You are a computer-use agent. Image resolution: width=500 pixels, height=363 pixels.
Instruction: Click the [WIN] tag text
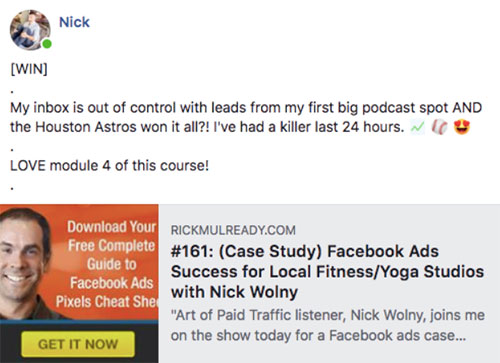29,69
